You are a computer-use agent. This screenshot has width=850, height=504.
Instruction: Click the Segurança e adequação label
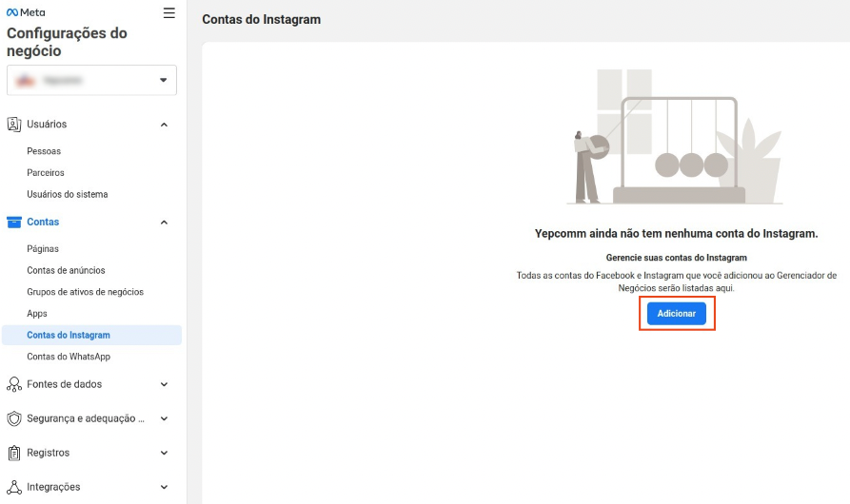86,418
